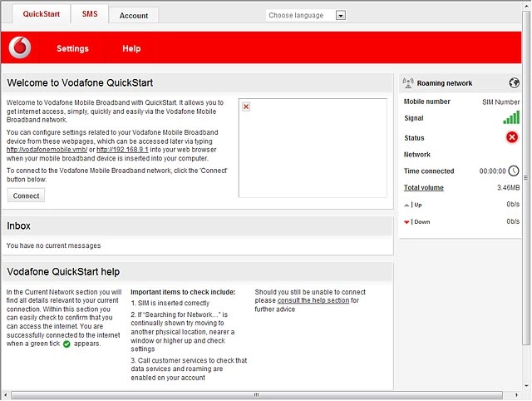
Task: Click the roaming network antenna icon
Action: click(x=408, y=83)
